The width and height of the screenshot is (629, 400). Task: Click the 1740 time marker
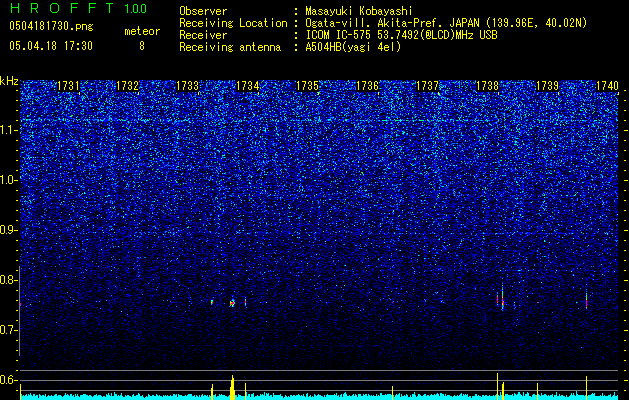click(607, 86)
